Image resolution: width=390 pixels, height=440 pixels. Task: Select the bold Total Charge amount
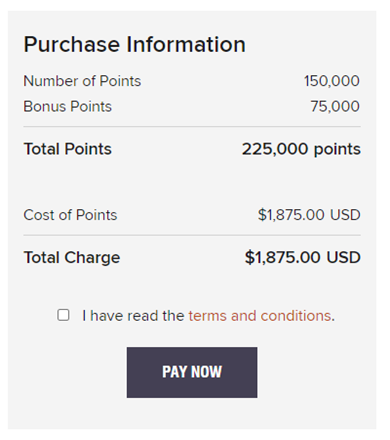coord(303,258)
